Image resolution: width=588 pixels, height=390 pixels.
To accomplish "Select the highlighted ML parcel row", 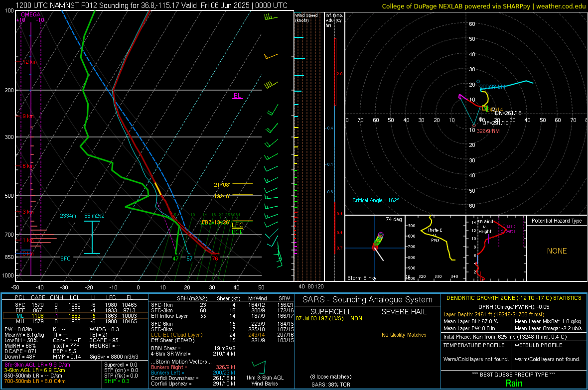I will [x=75, y=316].
